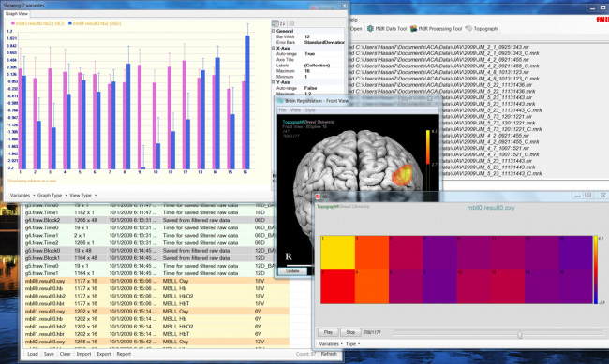The height and width of the screenshot is (364, 609).
Task: Click Export in the variable list toolbar
Action: click(x=104, y=354)
